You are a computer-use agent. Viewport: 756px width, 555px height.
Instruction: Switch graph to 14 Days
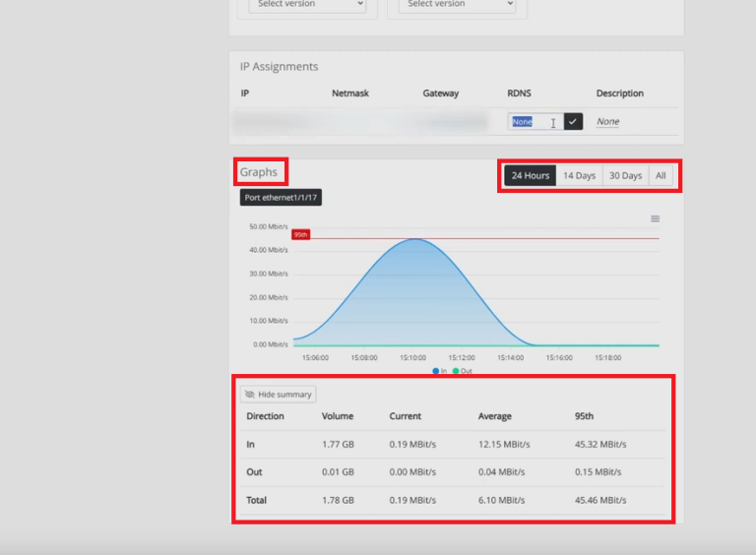point(579,175)
